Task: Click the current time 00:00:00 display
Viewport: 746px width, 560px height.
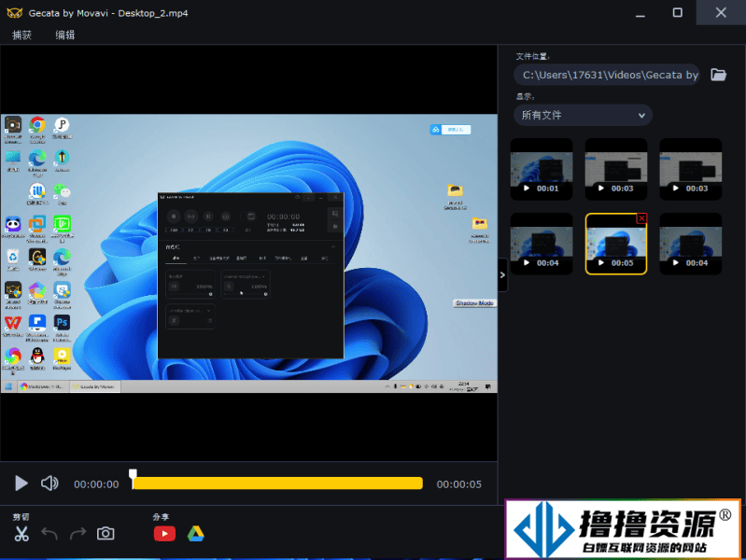Action: pos(96,484)
